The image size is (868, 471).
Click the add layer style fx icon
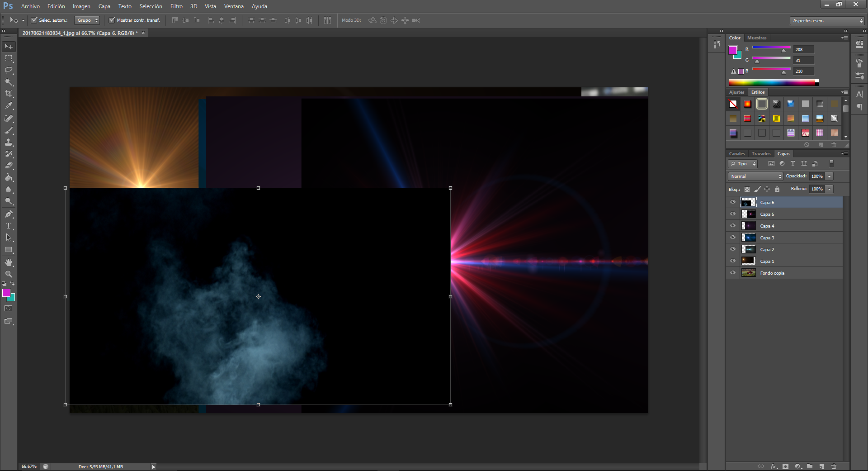pyautogui.click(x=774, y=466)
